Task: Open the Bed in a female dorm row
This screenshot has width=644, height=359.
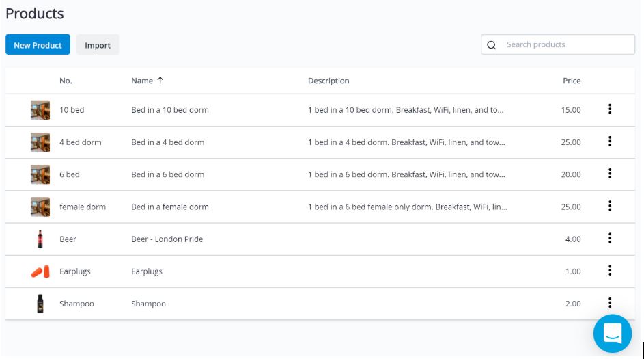Action: (x=320, y=207)
